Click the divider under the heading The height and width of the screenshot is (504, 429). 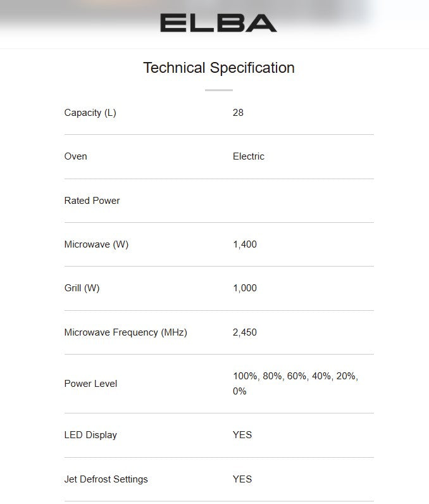click(218, 91)
